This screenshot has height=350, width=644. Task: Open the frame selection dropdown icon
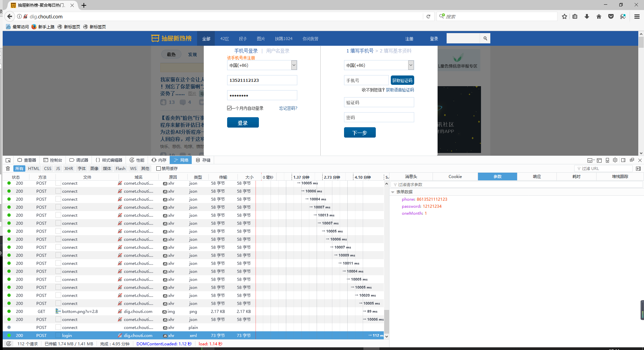pyautogui.click(x=591, y=160)
